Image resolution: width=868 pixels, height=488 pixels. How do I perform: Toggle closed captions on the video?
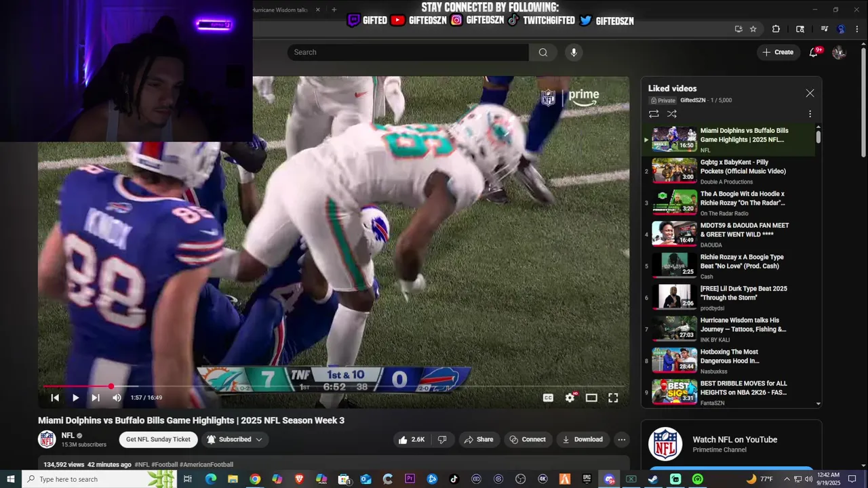click(548, 398)
